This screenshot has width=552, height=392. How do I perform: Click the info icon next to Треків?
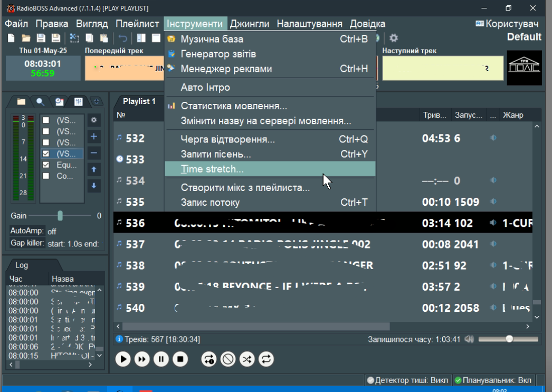(119, 339)
